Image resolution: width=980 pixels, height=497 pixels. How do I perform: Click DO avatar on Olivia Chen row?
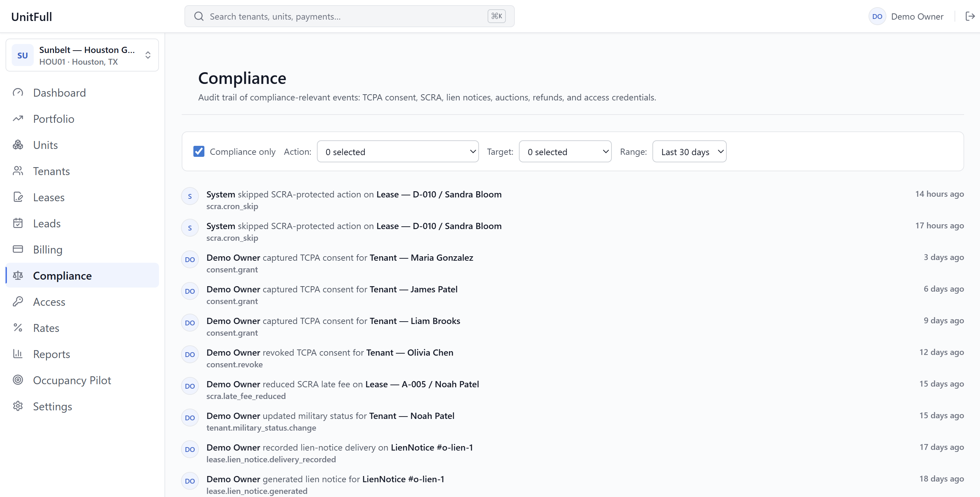click(190, 354)
